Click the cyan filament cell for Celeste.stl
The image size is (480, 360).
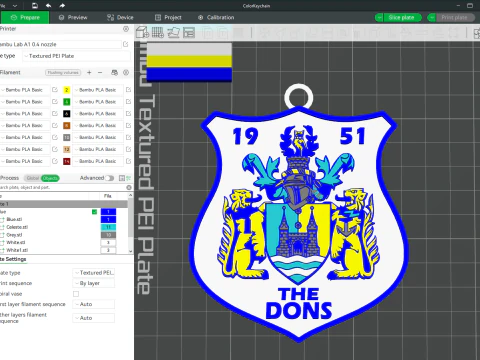pyautogui.click(x=108, y=227)
